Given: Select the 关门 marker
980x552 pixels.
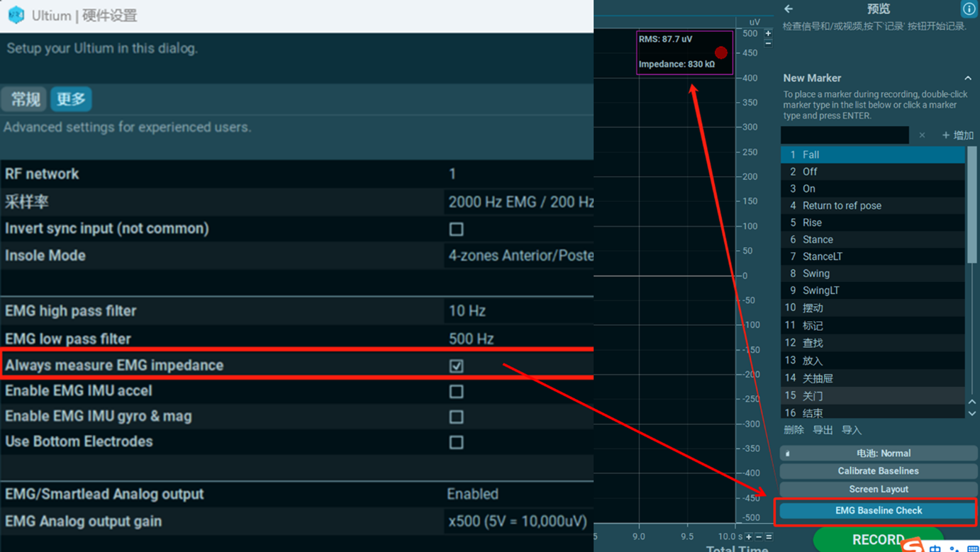Looking at the screenshot, I should click(873, 395).
